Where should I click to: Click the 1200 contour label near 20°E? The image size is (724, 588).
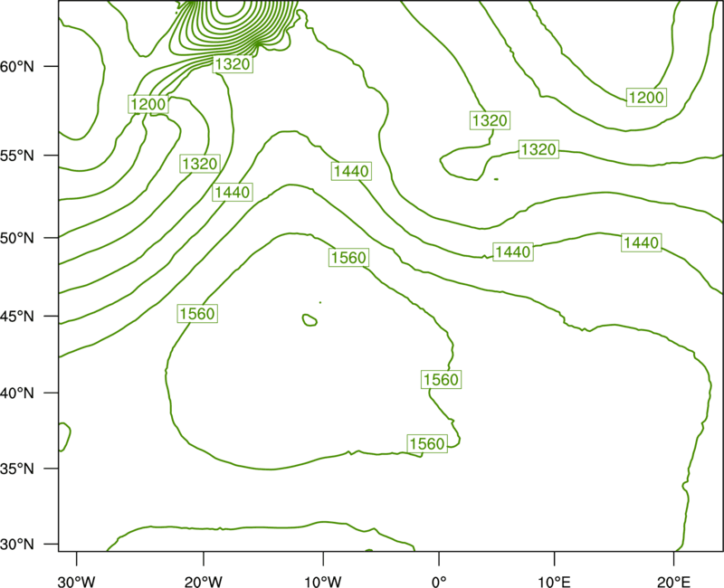tap(646, 98)
